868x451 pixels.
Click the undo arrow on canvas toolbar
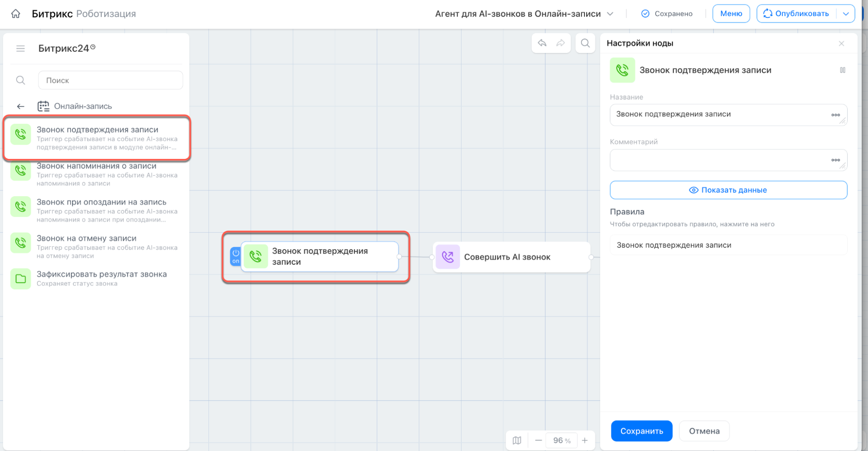(542, 43)
